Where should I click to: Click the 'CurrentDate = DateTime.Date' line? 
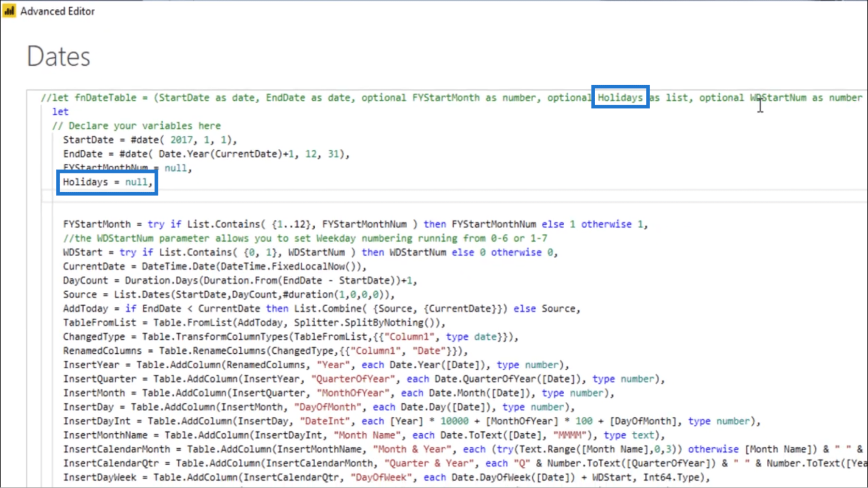pyautogui.click(x=215, y=266)
